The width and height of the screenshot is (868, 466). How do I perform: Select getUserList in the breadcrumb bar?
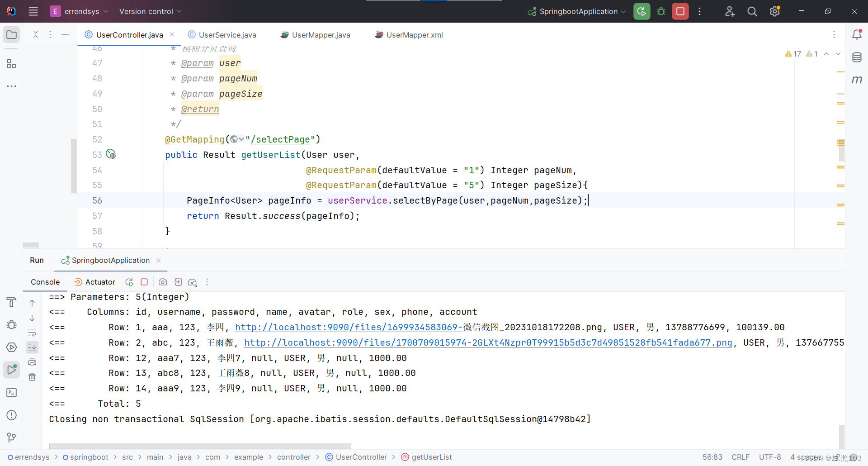(432, 457)
